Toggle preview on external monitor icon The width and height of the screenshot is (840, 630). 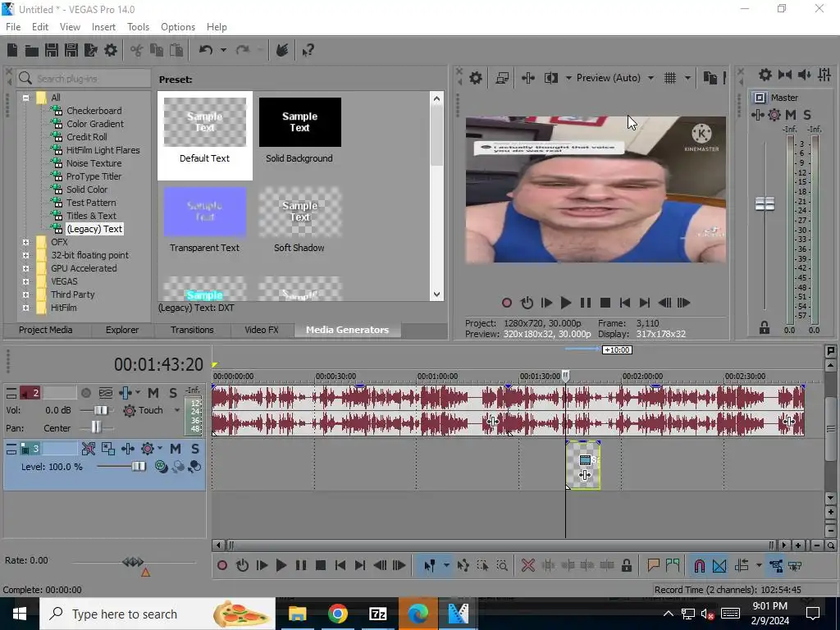502,78
